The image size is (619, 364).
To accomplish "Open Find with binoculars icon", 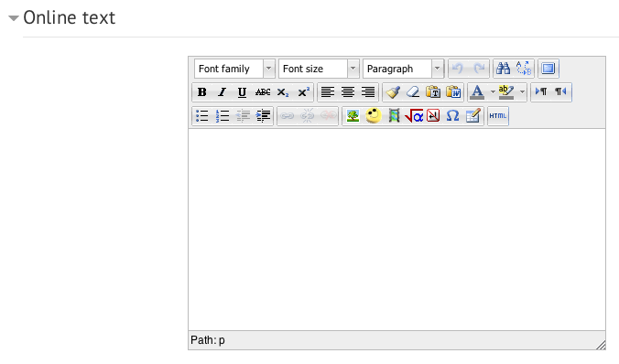I will [504, 69].
